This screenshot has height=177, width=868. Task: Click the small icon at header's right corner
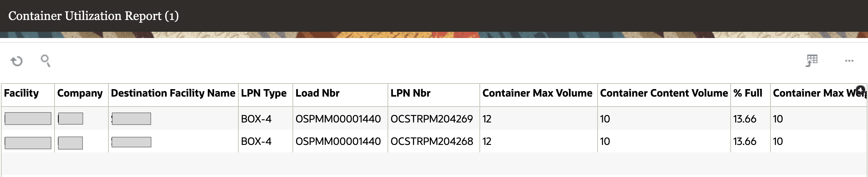(x=861, y=90)
